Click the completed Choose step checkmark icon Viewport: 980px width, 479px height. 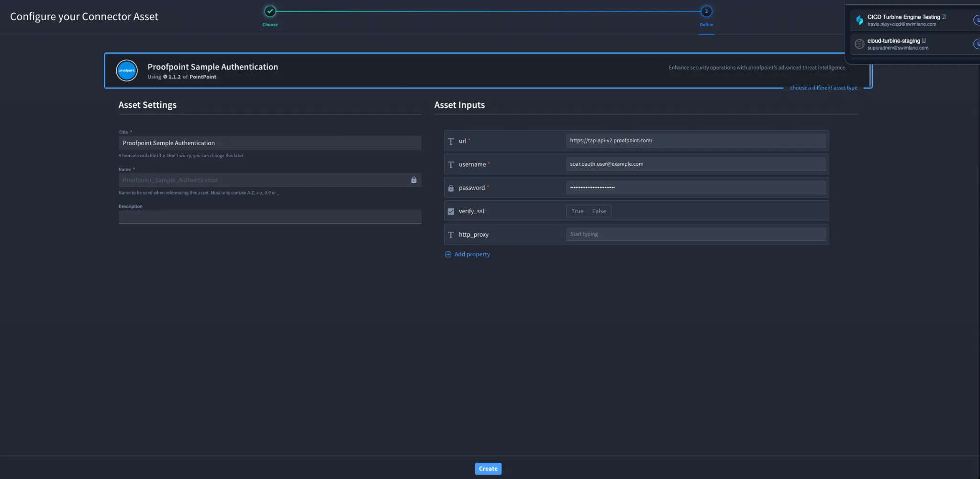point(270,11)
